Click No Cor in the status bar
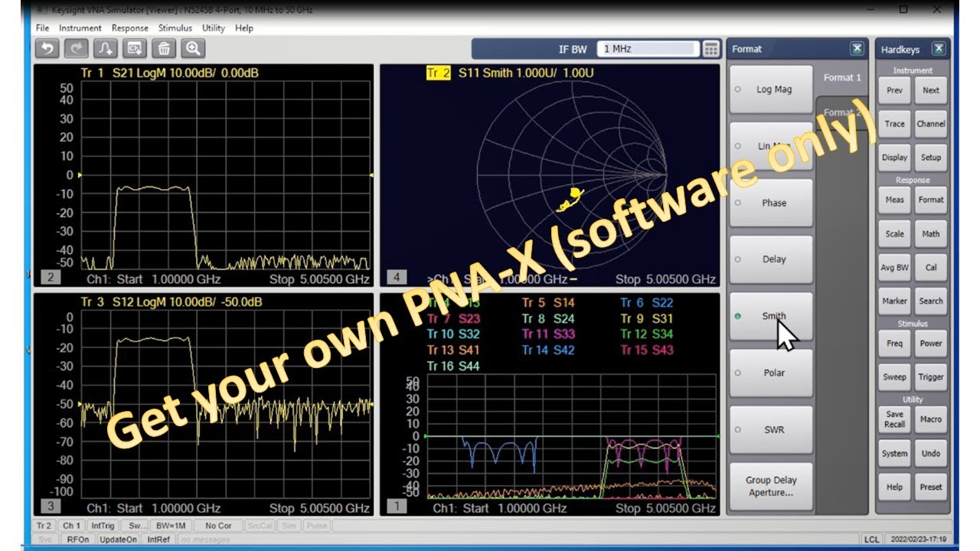The image size is (980, 551). (218, 526)
